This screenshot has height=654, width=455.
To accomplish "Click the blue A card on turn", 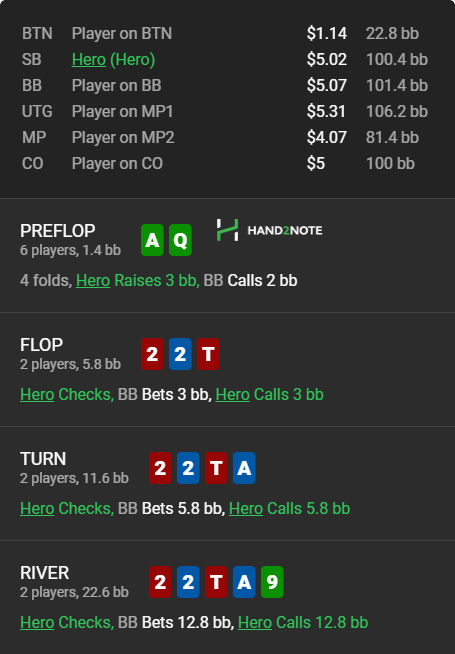I will click(x=244, y=468).
